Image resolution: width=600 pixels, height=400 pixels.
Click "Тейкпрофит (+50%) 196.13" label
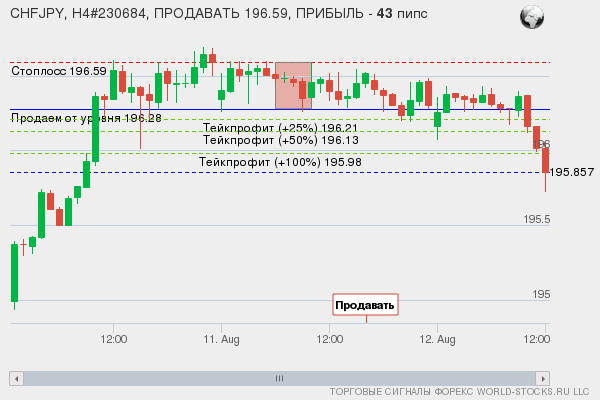tap(280, 140)
